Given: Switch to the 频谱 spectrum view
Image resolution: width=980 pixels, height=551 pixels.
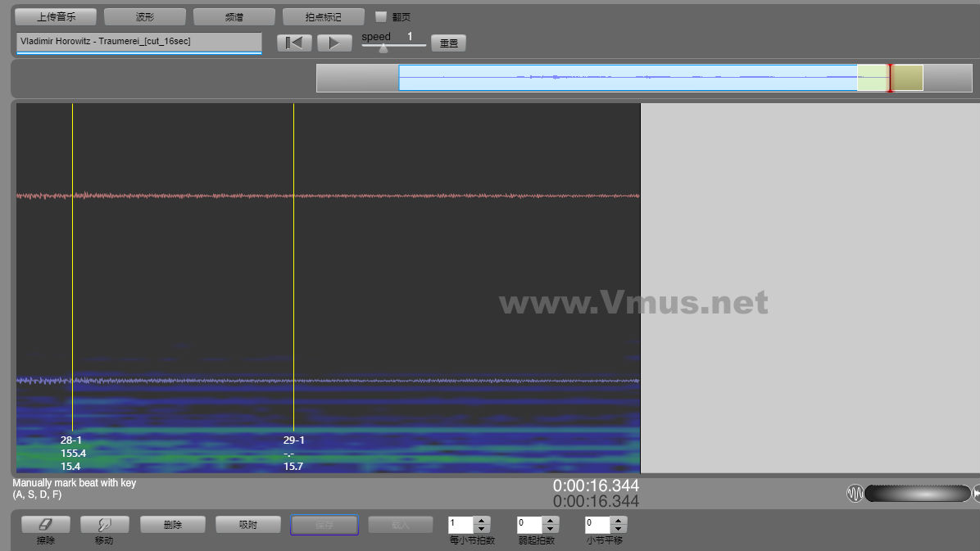Looking at the screenshot, I should [234, 16].
